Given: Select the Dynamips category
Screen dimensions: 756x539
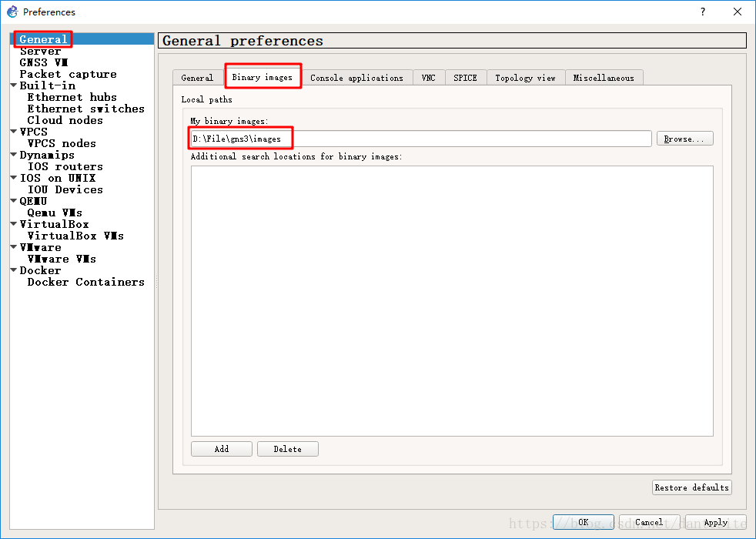Looking at the screenshot, I should coord(47,156).
